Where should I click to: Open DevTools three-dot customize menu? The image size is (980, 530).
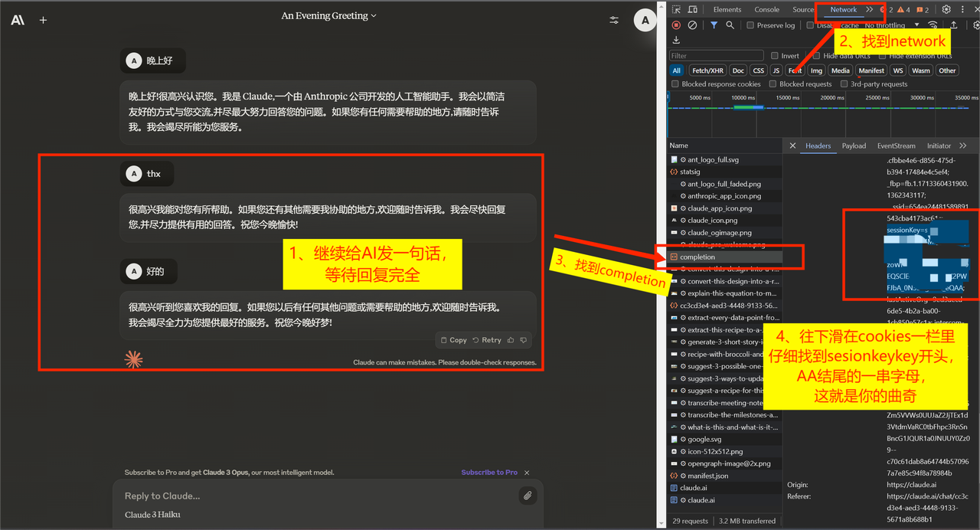click(962, 10)
